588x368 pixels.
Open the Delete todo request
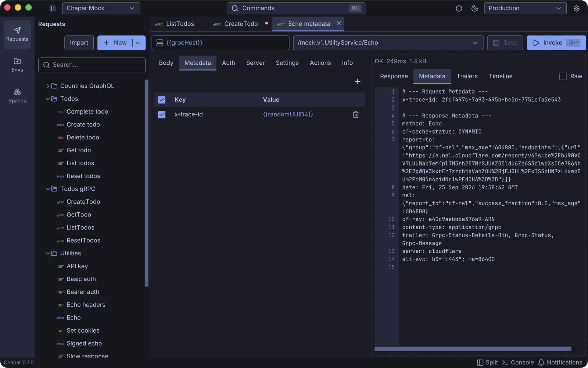click(x=83, y=137)
